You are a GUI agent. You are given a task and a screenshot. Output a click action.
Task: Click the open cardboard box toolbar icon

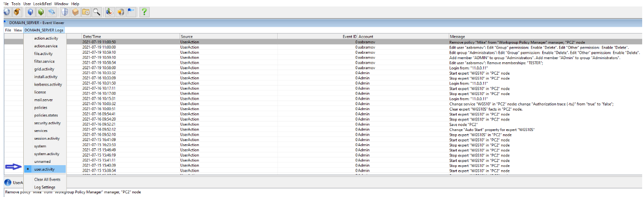point(17,12)
